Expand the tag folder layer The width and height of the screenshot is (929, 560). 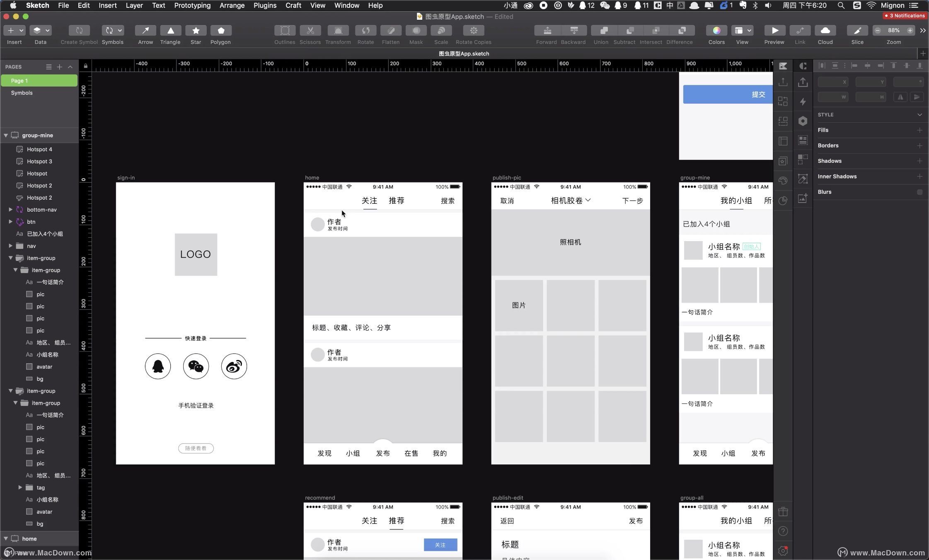tap(20, 488)
